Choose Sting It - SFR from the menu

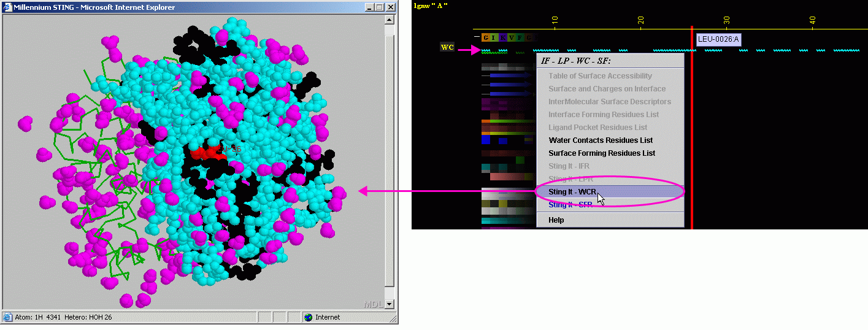(x=610, y=205)
